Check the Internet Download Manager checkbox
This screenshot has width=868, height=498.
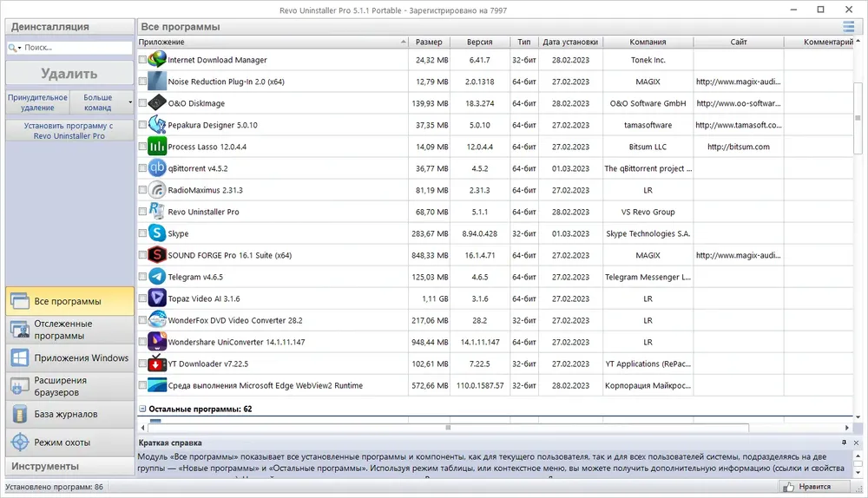pyautogui.click(x=142, y=59)
